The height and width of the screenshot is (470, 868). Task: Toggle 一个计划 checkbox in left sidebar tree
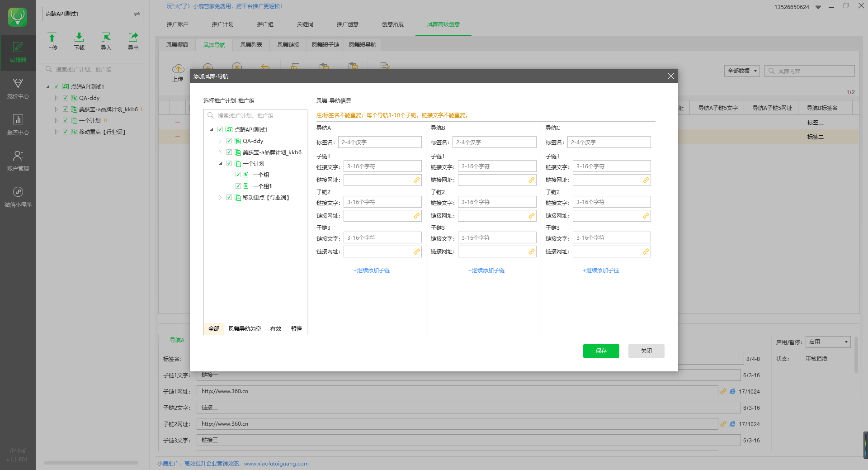pyautogui.click(x=66, y=120)
